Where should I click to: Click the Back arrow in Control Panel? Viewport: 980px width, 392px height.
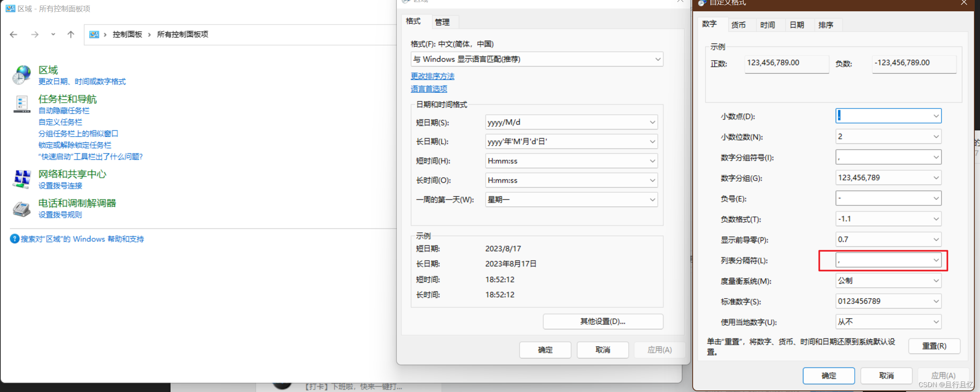pos(13,35)
